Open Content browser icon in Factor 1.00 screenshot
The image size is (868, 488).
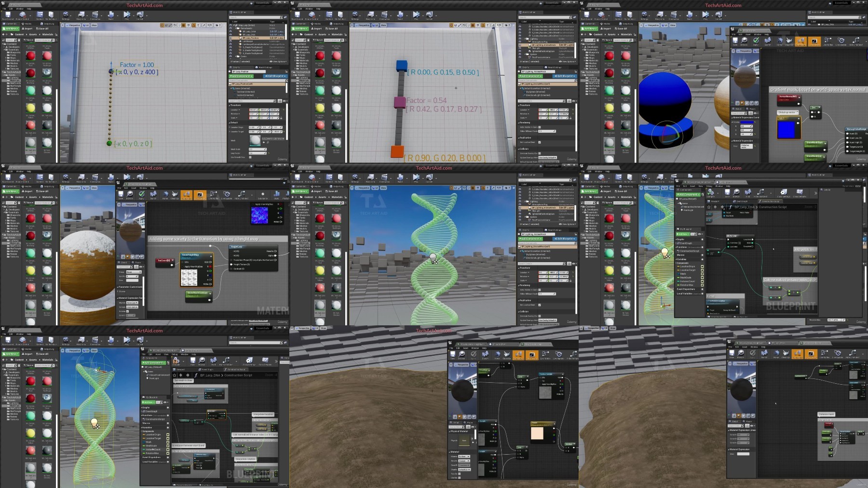coord(40,16)
